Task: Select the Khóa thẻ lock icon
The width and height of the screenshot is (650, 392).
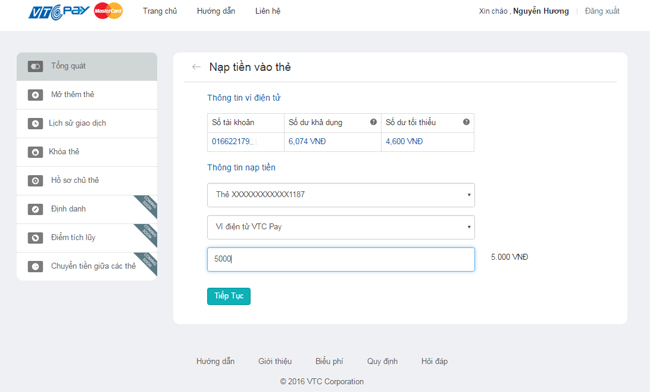Action: [35, 152]
